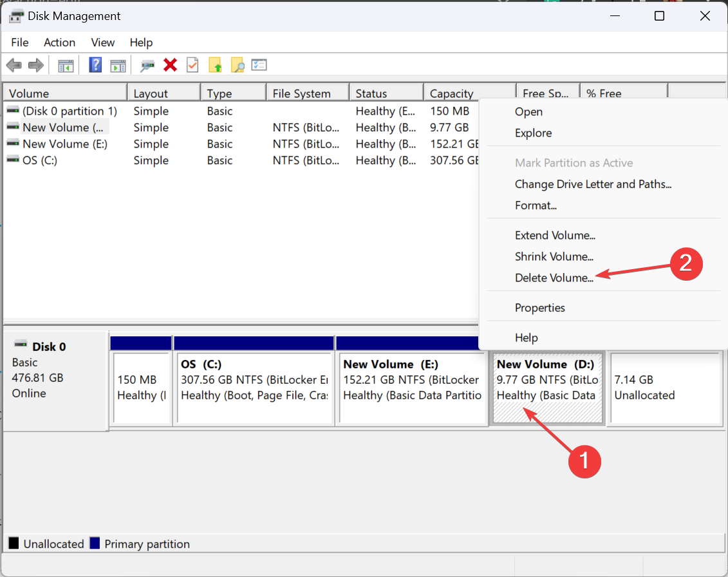The height and width of the screenshot is (577, 728).
Task: Open the File menu
Action: point(20,43)
